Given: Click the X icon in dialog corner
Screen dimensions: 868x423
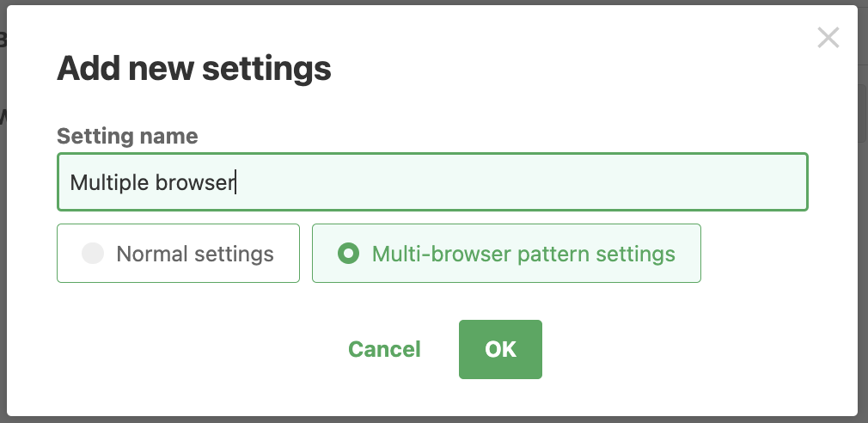Looking at the screenshot, I should 828,38.
